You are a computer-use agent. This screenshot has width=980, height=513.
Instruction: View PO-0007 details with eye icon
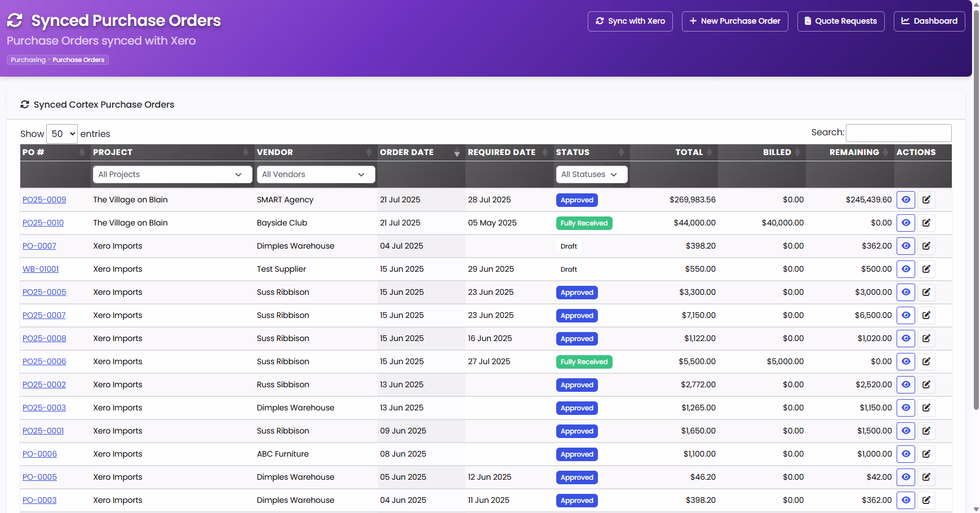tap(906, 246)
